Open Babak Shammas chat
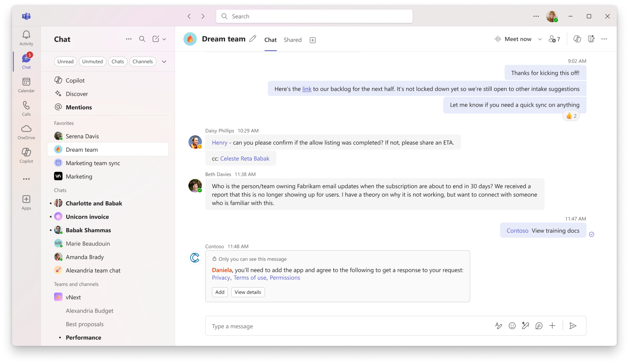This screenshot has width=629, height=364. [108, 230]
